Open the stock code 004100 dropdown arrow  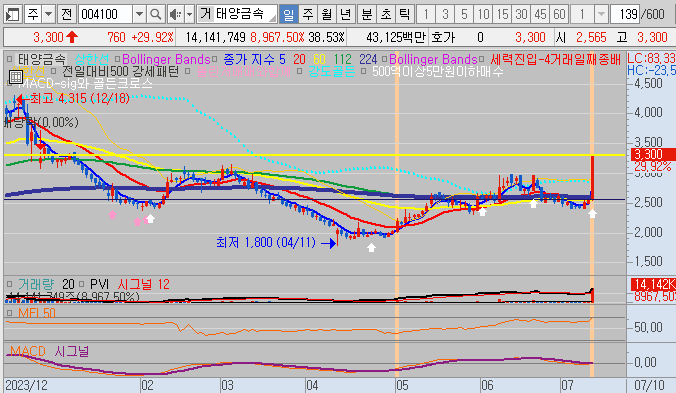139,15
